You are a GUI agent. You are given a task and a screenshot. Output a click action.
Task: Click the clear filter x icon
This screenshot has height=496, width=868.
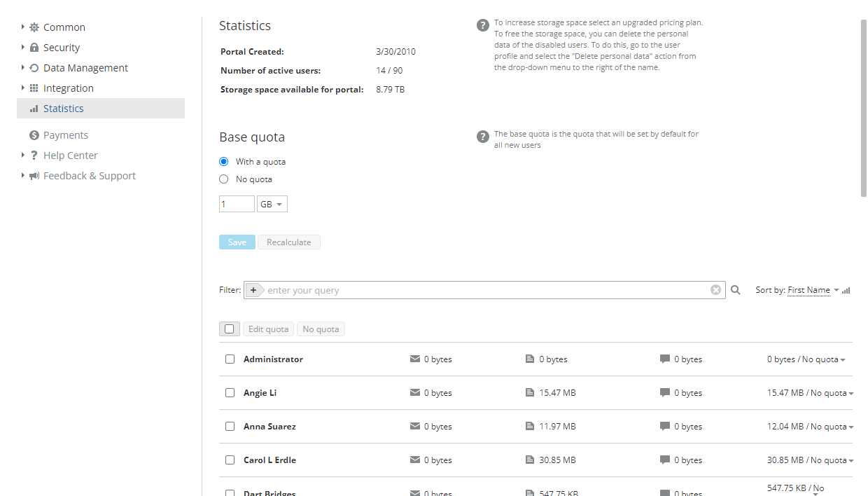(x=715, y=289)
